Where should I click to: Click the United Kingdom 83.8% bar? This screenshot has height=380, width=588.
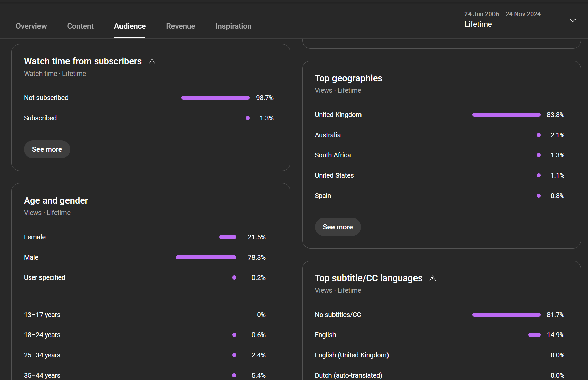(506, 115)
